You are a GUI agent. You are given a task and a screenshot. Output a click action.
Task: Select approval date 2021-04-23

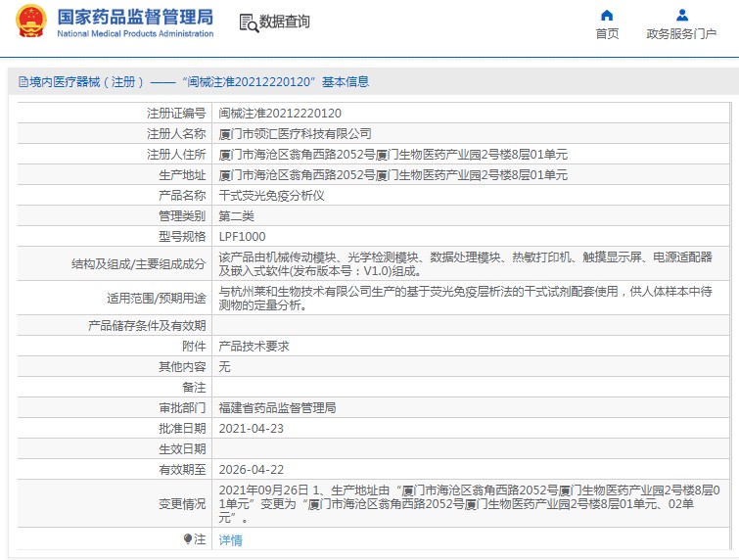252,429
